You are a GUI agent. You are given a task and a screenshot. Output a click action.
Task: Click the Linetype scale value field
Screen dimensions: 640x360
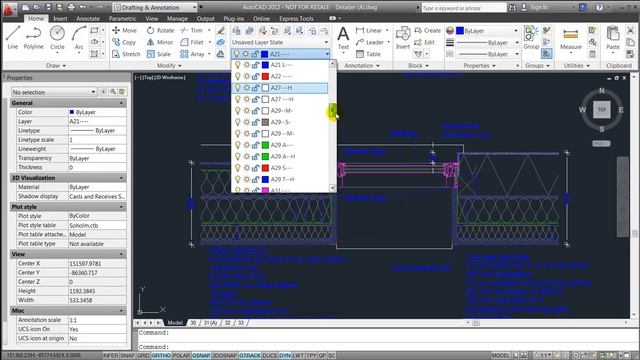tap(97, 140)
